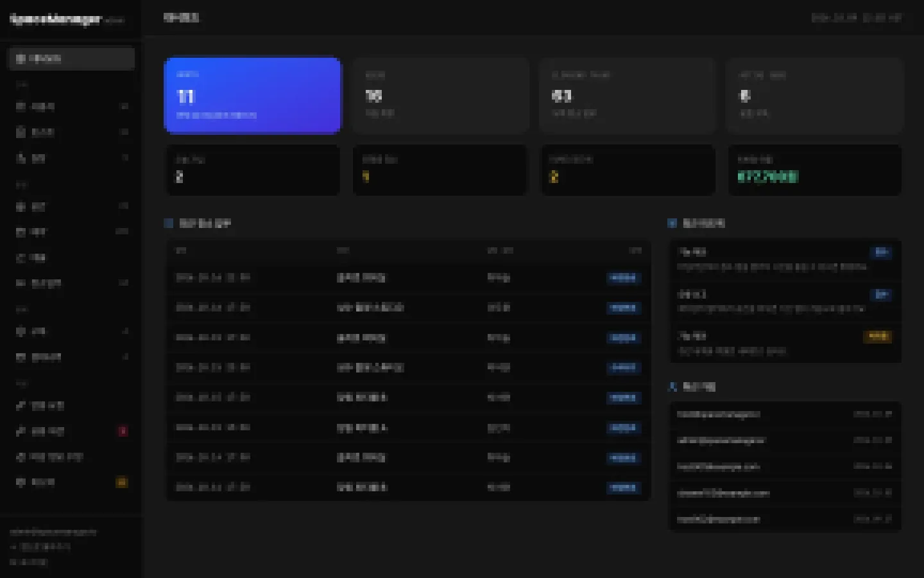The width and height of the screenshot is (924, 578).
Task: Click the green amount value in the stats row
Action: point(767,177)
